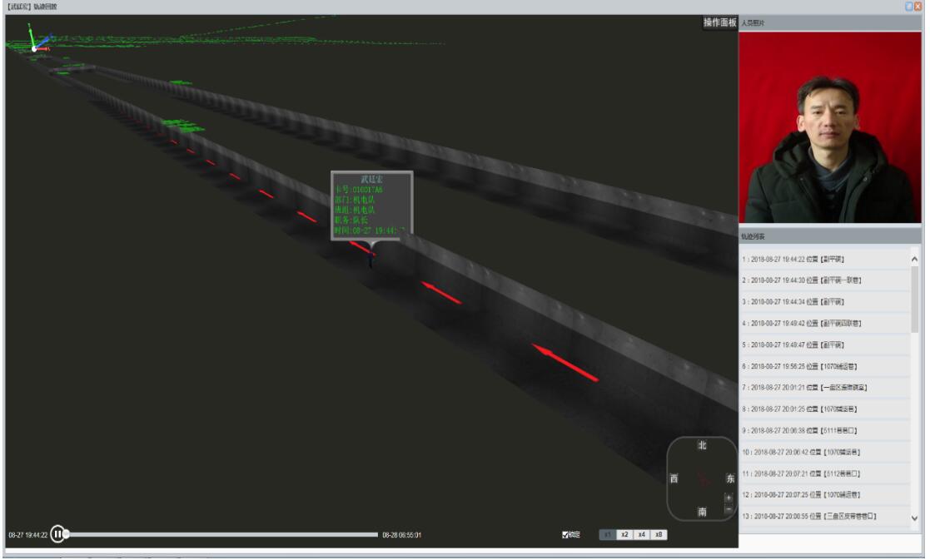Set playback speed to x2
This screenshot has width=930, height=560.
pyautogui.click(x=624, y=534)
